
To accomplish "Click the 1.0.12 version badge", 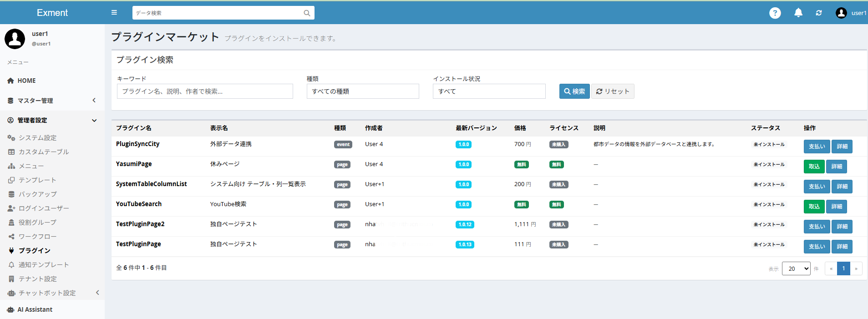I will 465,224.
